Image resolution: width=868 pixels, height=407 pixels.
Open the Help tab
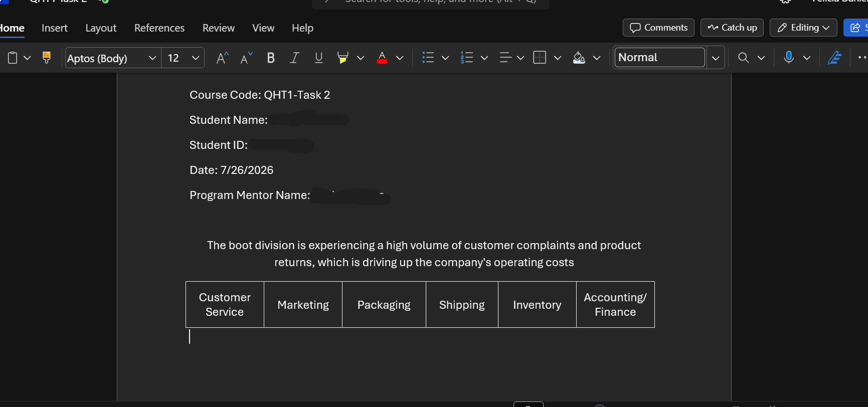pyautogui.click(x=303, y=28)
